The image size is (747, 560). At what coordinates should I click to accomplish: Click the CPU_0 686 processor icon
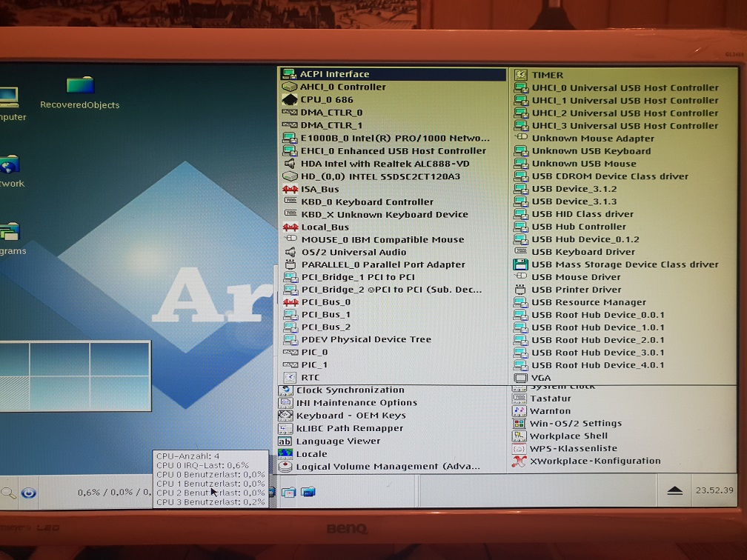(x=289, y=99)
